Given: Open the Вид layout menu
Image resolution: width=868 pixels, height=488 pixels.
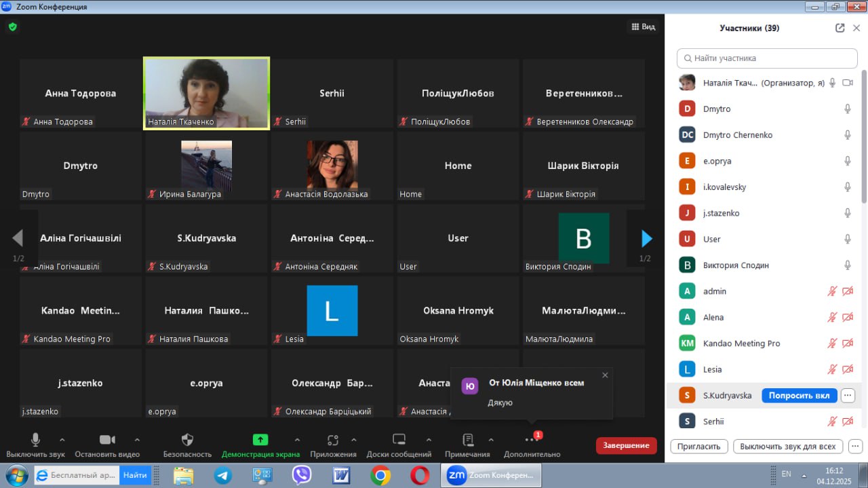Looking at the screenshot, I should [643, 27].
